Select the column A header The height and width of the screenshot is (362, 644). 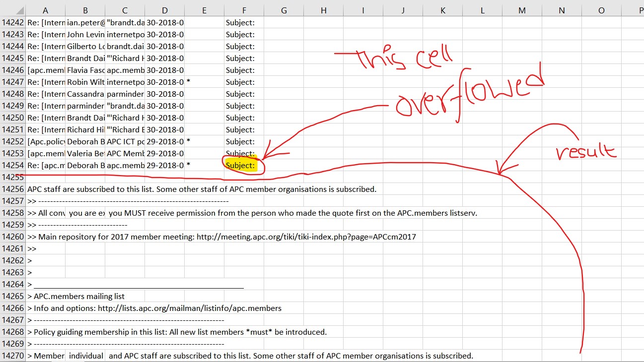click(45, 10)
